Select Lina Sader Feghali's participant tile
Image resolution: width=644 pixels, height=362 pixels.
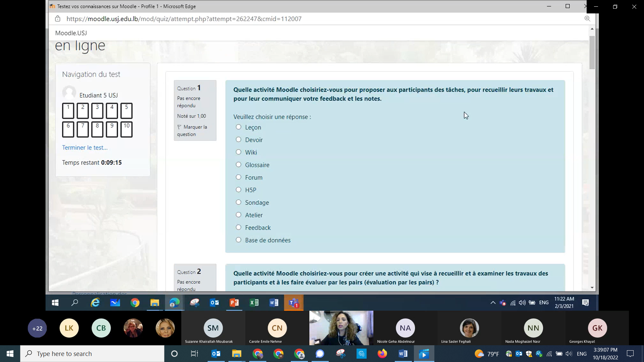coord(469,328)
